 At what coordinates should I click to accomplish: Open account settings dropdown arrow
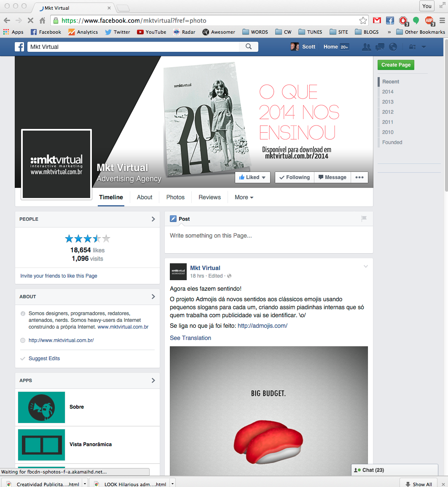pos(424,47)
